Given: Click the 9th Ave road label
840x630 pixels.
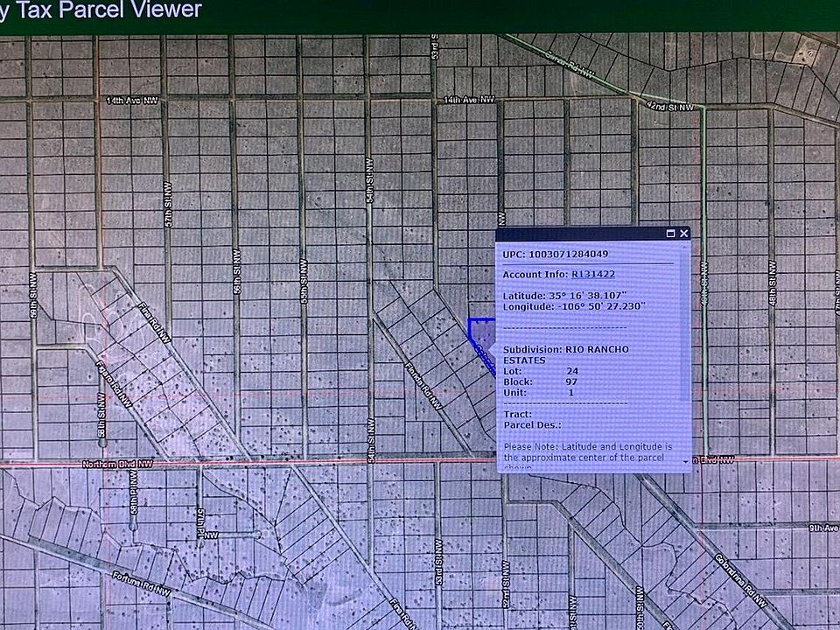Looking at the screenshot, I should click(822, 528).
